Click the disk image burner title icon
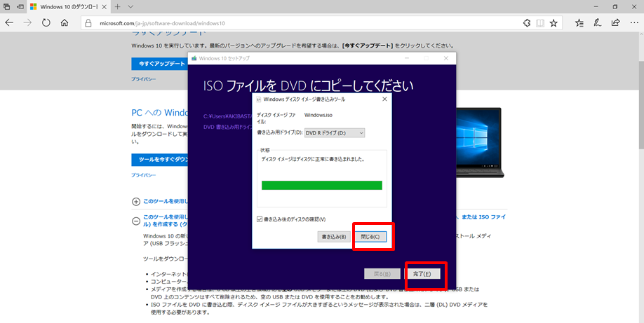 tap(259, 99)
